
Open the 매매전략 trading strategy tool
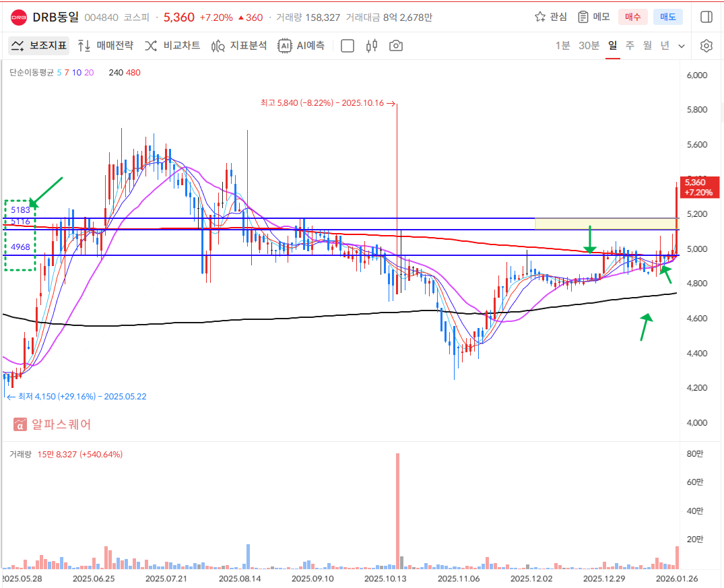(x=105, y=46)
